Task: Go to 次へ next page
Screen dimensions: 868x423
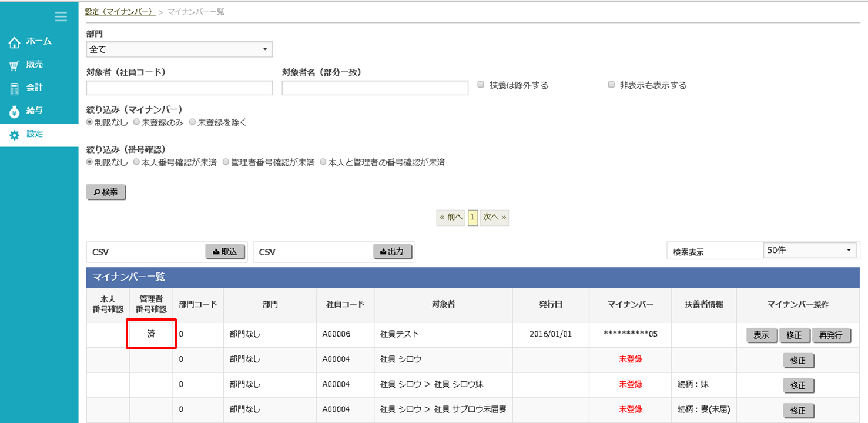Action: pyautogui.click(x=494, y=217)
